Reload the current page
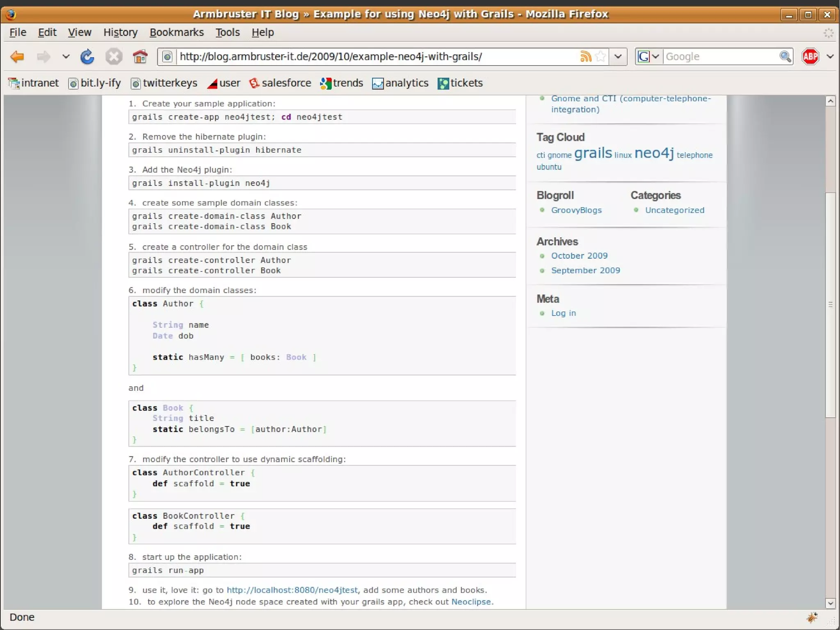 [x=87, y=57]
